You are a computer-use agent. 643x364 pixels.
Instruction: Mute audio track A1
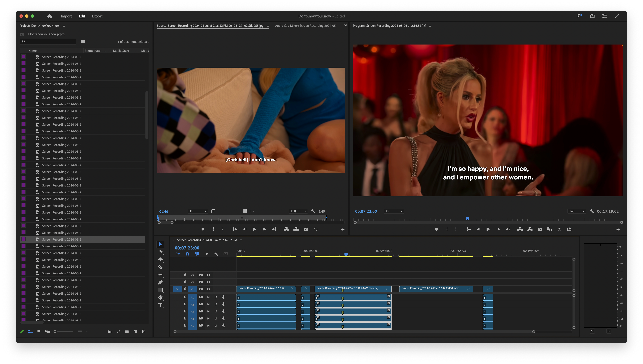click(x=208, y=298)
